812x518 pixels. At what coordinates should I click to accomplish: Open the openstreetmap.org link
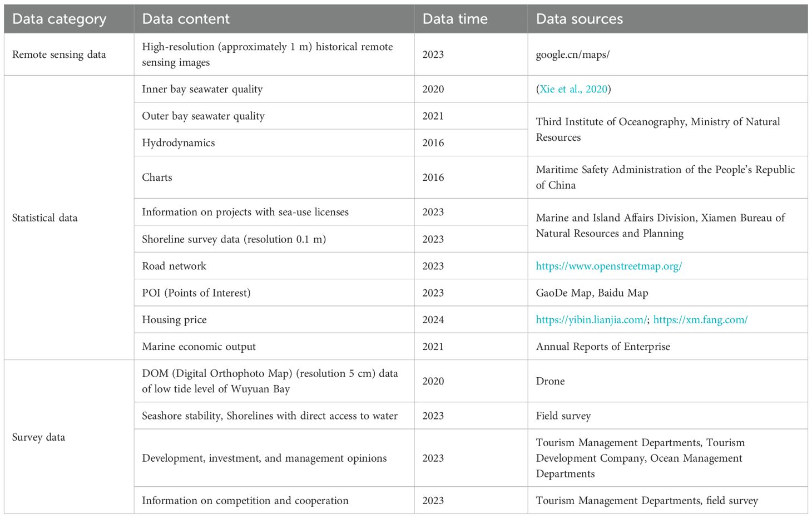click(608, 266)
